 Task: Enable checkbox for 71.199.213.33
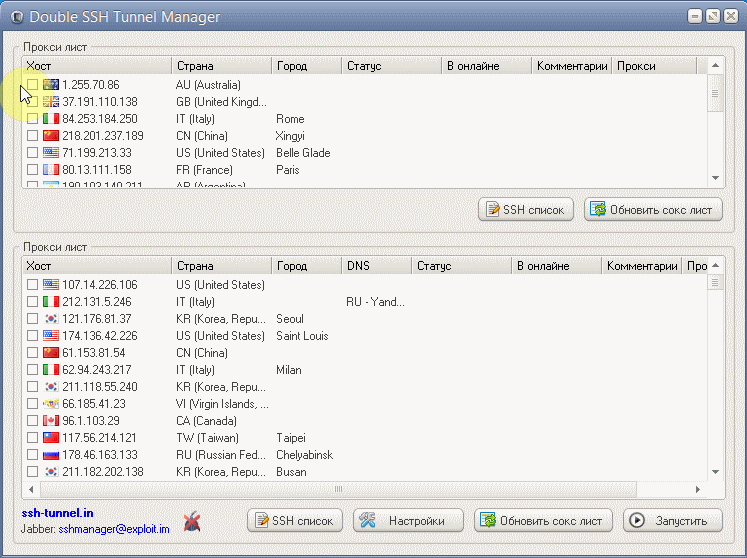(x=33, y=153)
